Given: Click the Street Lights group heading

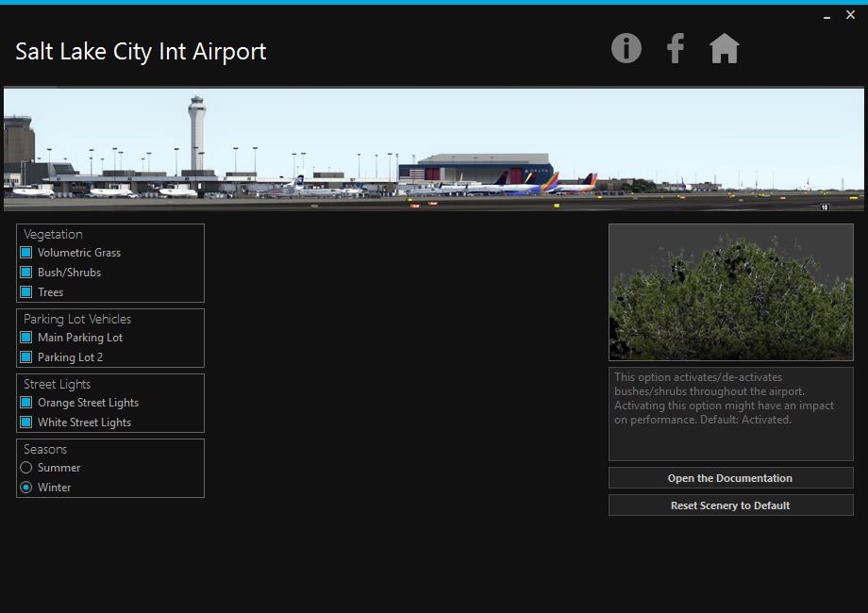Looking at the screenshot, I should pos(57,385).
